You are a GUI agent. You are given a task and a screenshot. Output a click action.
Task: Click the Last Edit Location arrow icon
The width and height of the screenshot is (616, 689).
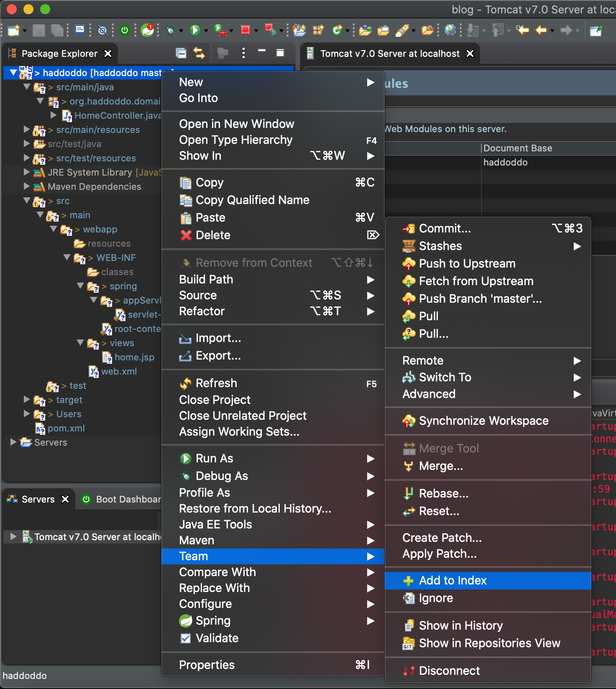point(522,30)
